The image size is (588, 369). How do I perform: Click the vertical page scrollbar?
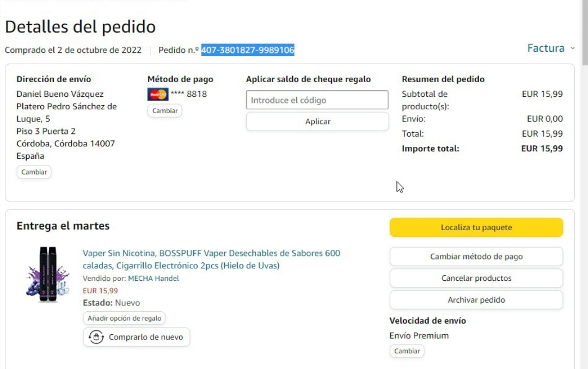[x=584, y=163]
